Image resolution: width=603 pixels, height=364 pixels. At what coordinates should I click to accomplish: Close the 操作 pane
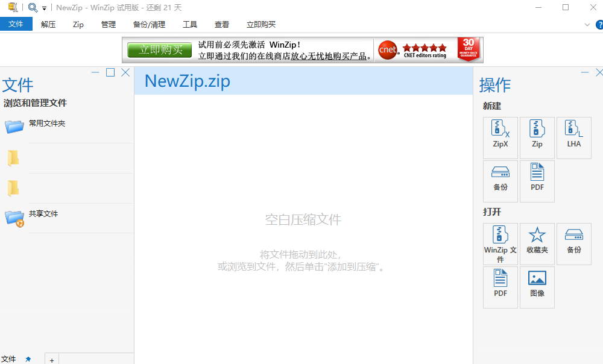click(599, 72)
